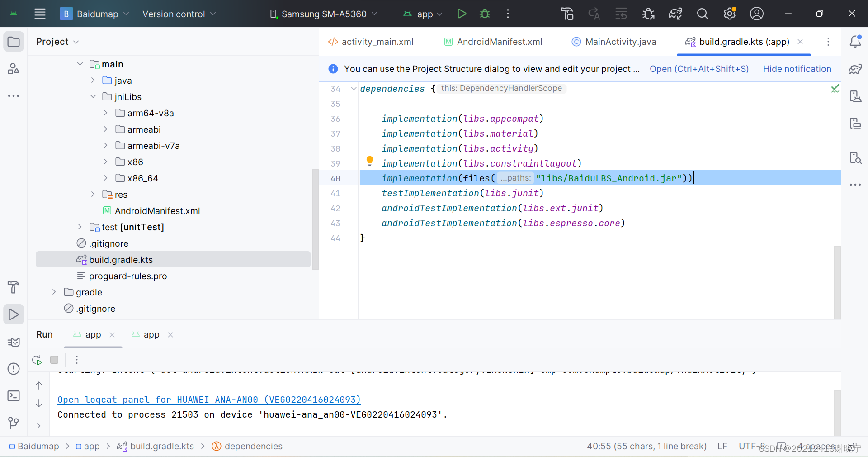Open the Terminal tool window icon
Image resolution: width=868 pixels, height=457 pixels.
[x=14, y=396]
